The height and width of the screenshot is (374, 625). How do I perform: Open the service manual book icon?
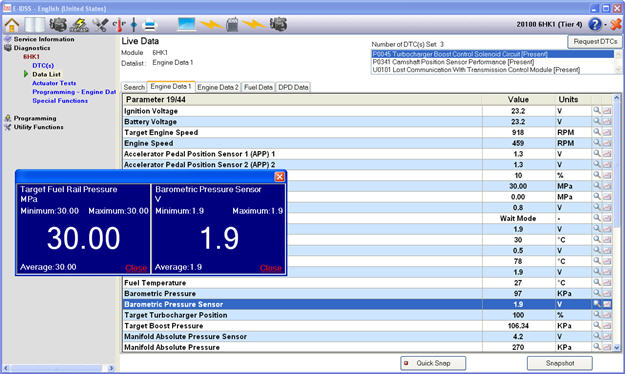tap(35, 25)
